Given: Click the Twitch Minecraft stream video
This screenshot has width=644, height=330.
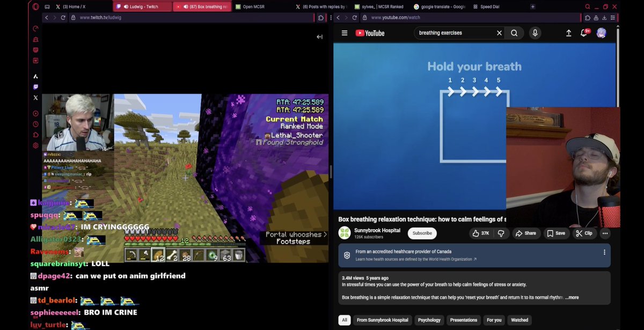Looking at the screenshot, I should (x=185, y=178).
